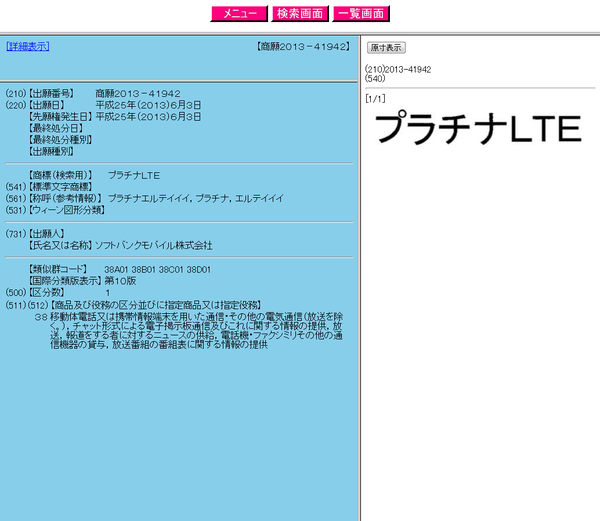
Task: Select the 区分数 value 1
Action: coord(108,293)
